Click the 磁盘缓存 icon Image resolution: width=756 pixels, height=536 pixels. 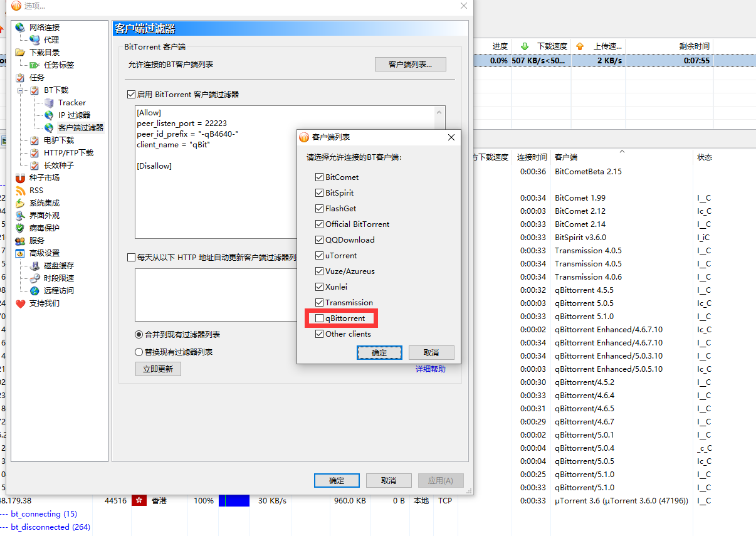click(x=34, y=266)
